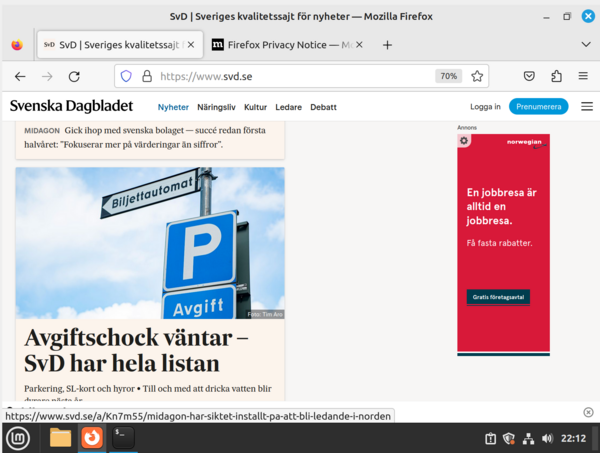This screenshot has height=453, width=600.
Task: Open the volume speaker tray icon
Action: pos(548,438)
